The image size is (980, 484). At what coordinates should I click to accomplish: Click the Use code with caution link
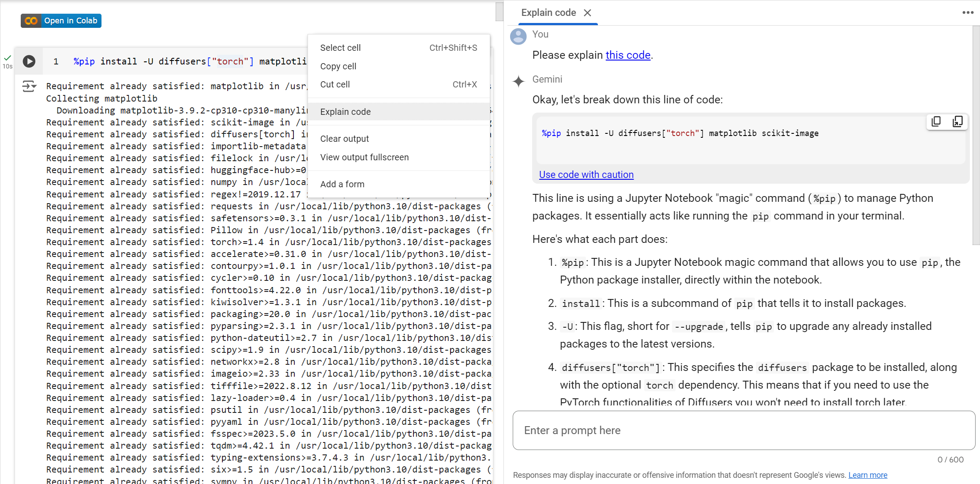tap(586, 175)
